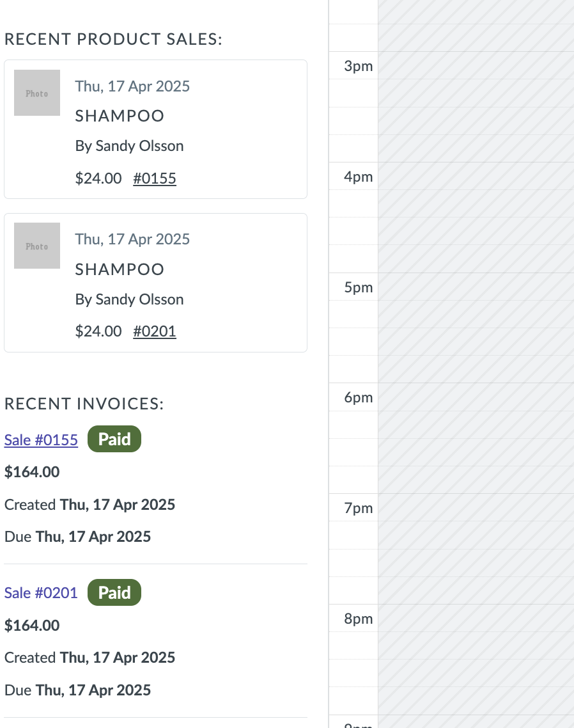Image resolution: width=574 pixels, height=728 pixels.
Task: Open invoice link #0155 under the first sale
Action: coord(154,178)
